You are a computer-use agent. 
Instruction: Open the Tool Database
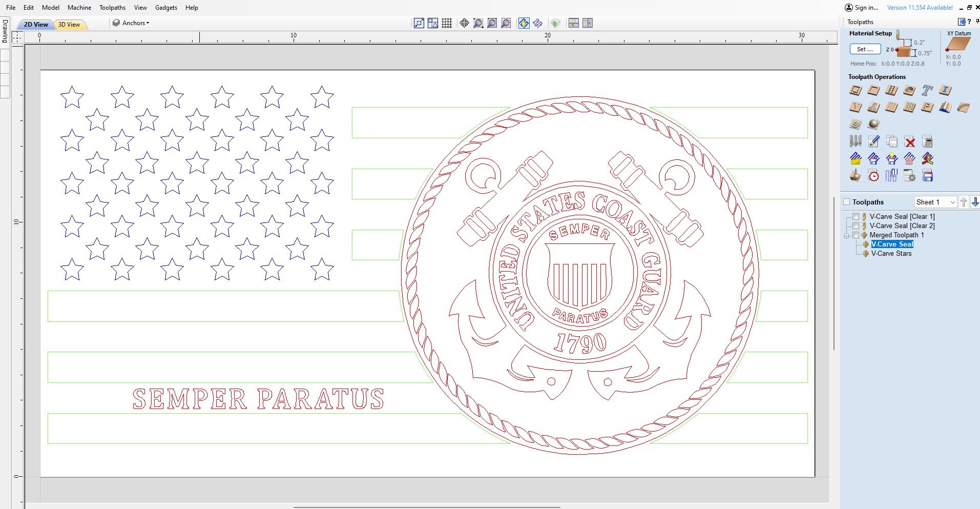pos(855,141)
